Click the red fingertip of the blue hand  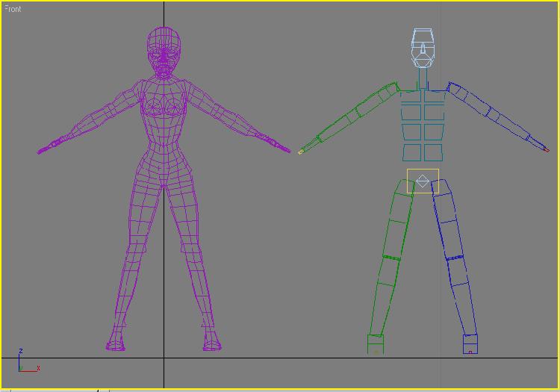pyautogui.click(x=546, y=150)
